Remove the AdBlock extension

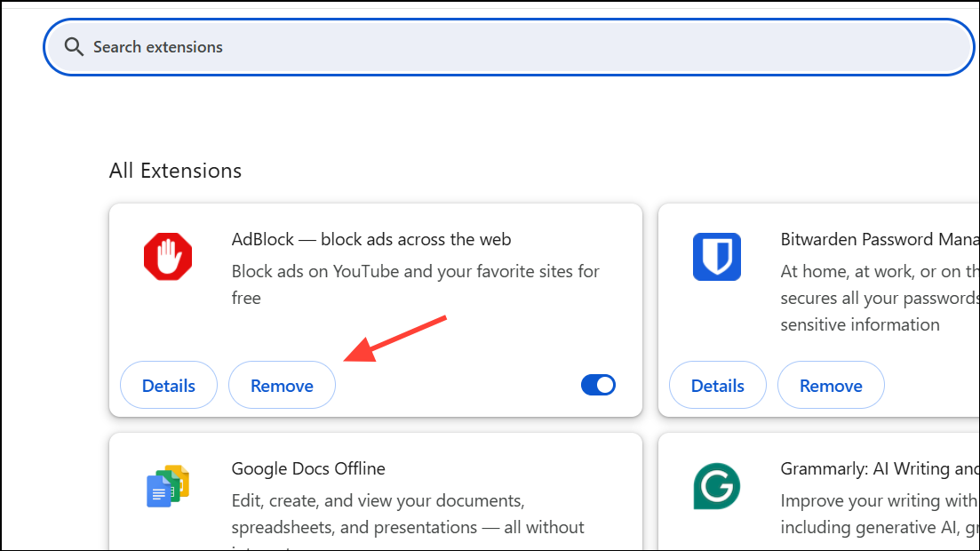tap(282, 385)
